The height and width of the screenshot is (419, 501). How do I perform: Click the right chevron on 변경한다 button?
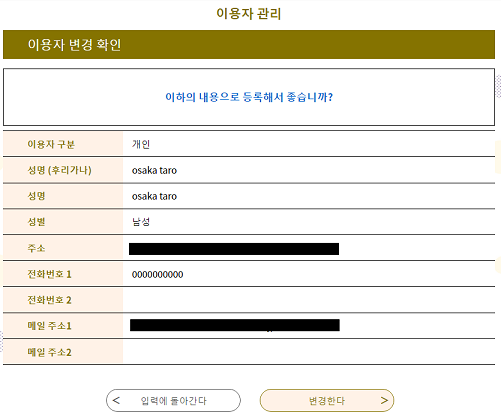pyautogui.click(x=384, y=400)
